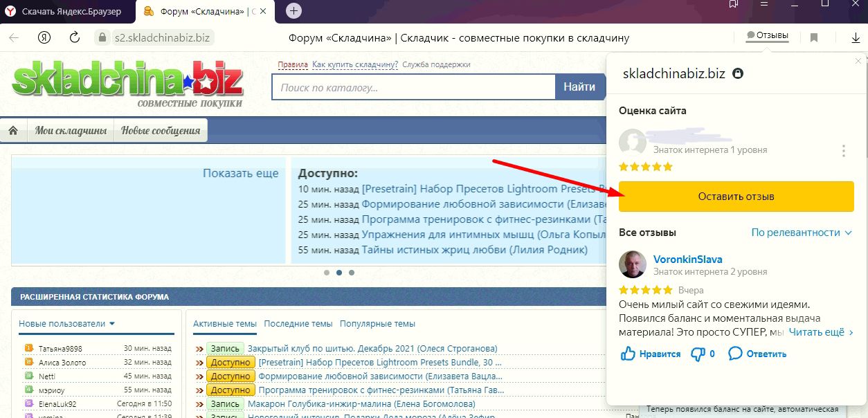Click the browser back arrow
The width and height of the screenshot is (868, 418).
[13, 37]
